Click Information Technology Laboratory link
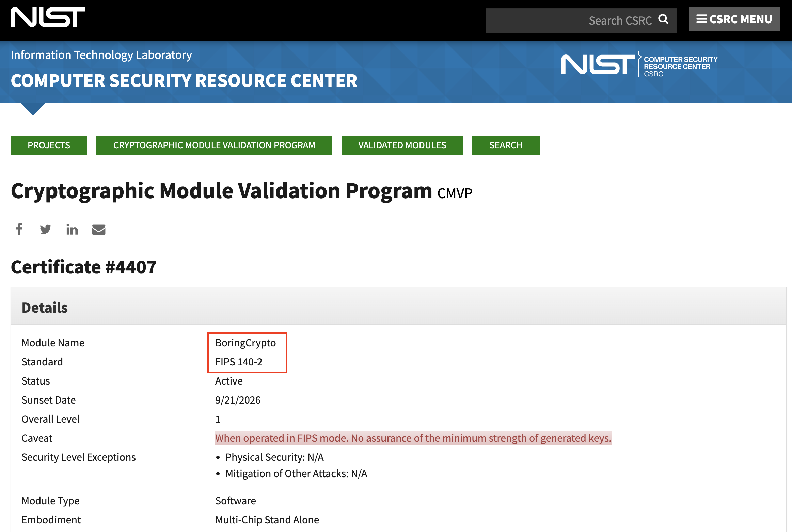Viewport: 792px width, 532px height. click(x=101, y=55)
